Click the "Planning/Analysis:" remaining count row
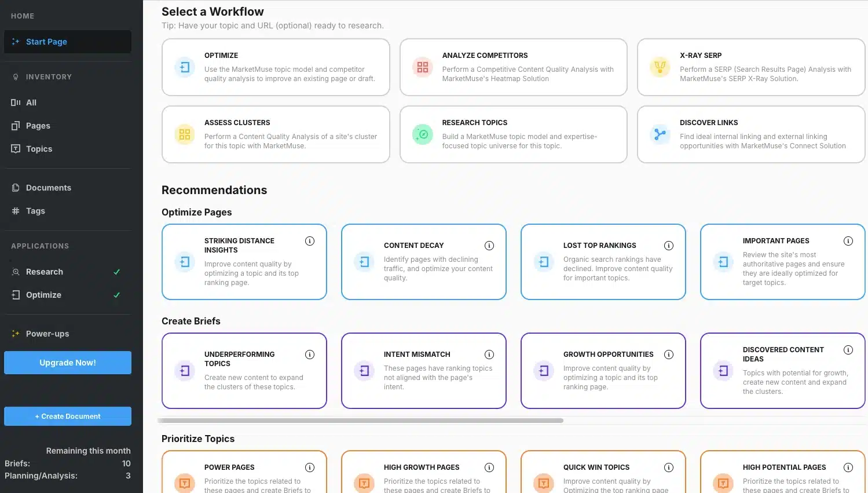 click(68, 476)
